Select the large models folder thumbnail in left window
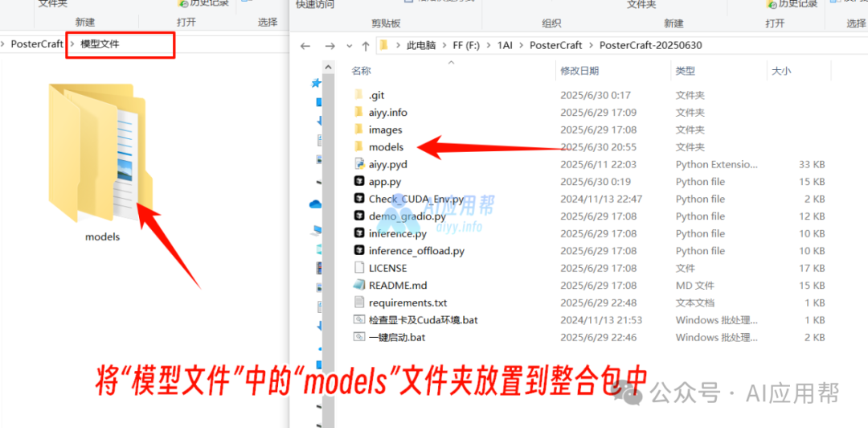 click(100, 151)
